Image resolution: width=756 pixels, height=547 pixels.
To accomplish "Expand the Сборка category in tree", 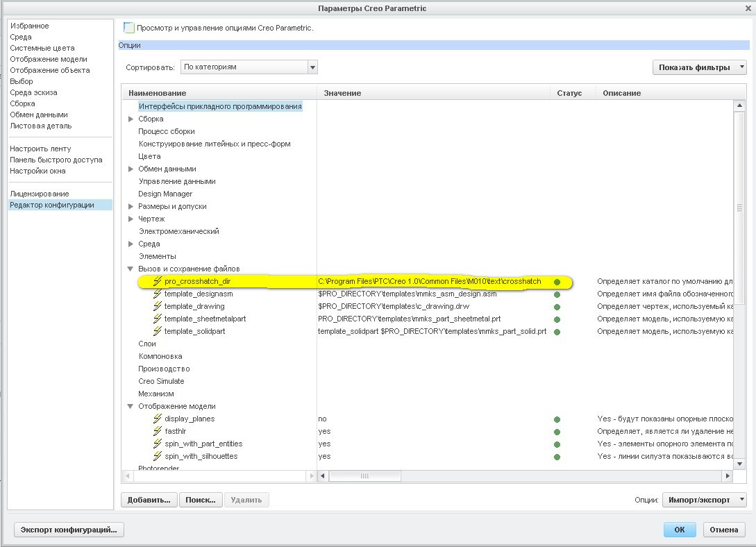I will point(131,119).
